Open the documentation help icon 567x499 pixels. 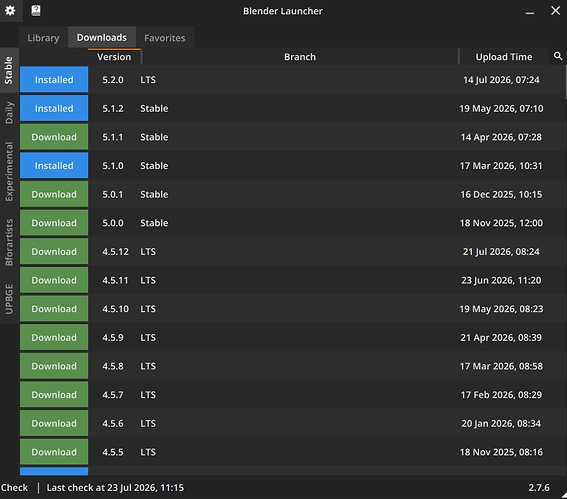click(35, 10)
